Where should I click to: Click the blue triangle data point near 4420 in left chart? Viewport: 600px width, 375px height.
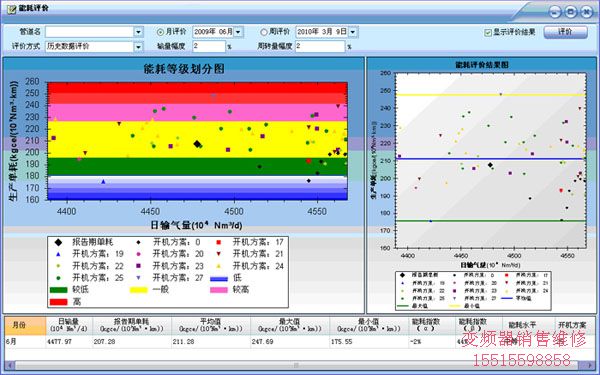[x=103, y=182]
